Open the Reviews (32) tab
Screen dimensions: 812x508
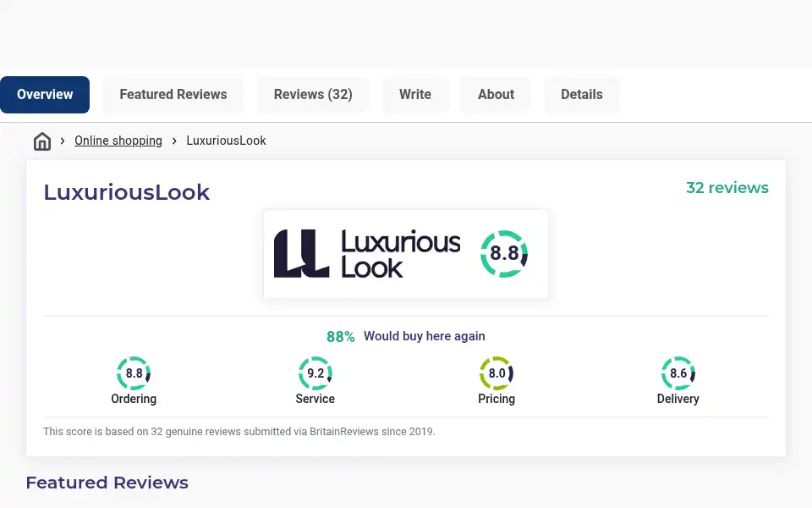pos(313,94)
